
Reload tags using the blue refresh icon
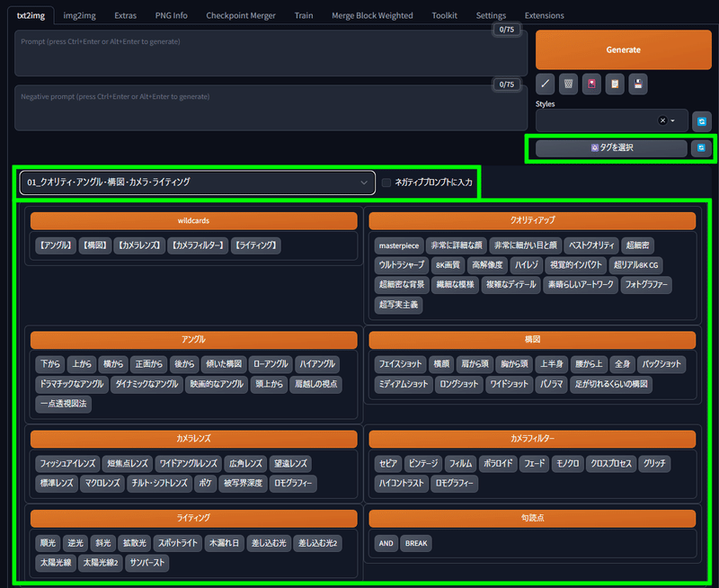pos(701,147)
